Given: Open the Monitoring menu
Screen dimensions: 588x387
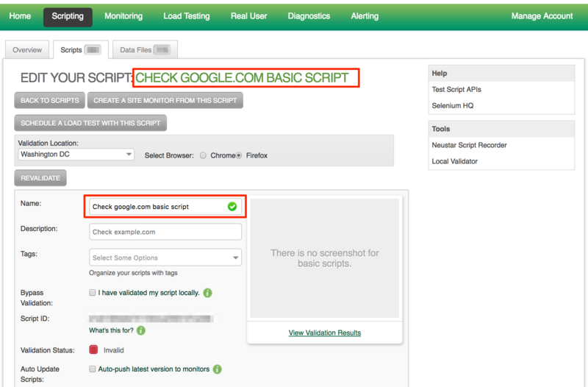Looking at the screenshot, I should coord(123,16).
